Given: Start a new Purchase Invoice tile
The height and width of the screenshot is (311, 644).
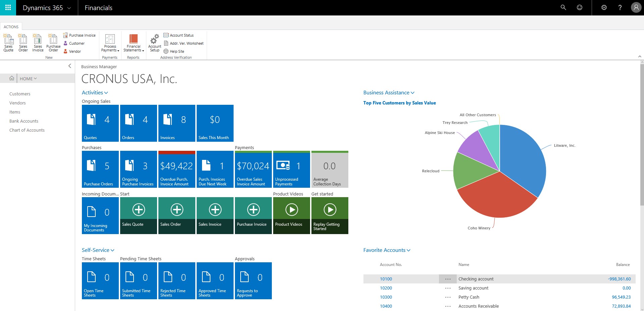Looking at the screenshot, I should (x=253, y=216).
